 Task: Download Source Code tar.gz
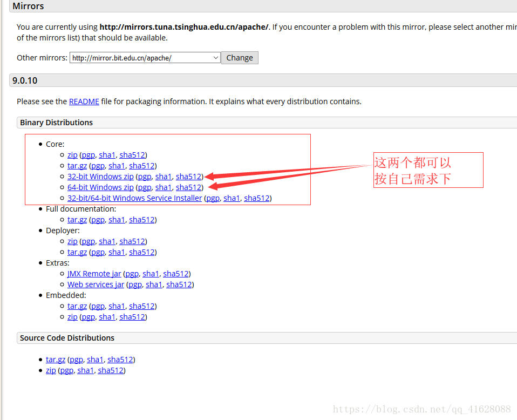tap(56, 360)
